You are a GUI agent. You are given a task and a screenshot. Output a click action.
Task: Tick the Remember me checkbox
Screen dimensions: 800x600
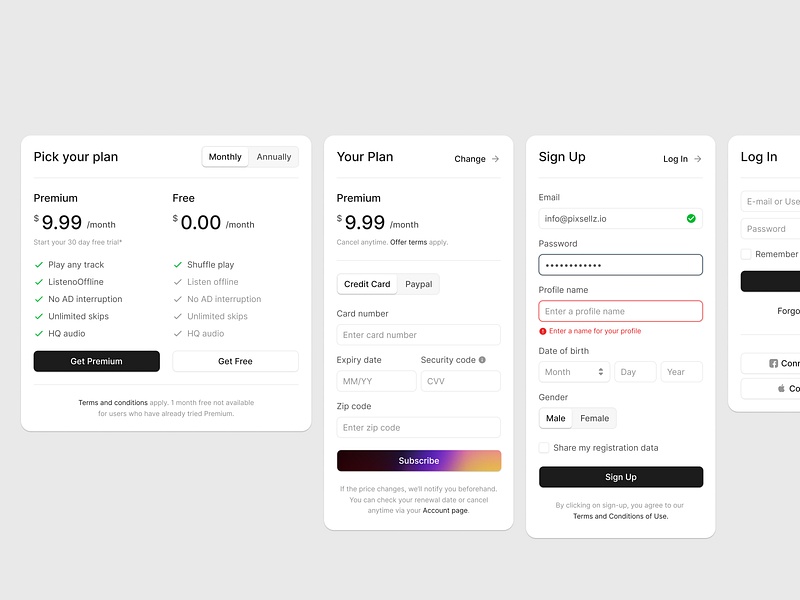coord(746,255)
